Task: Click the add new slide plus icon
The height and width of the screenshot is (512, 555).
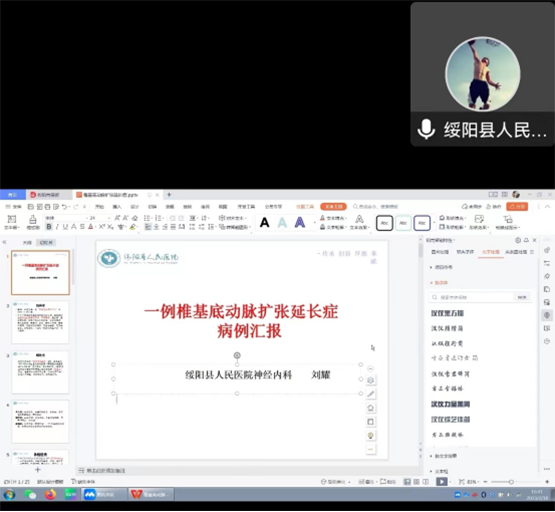Action: tap(38, 470)
